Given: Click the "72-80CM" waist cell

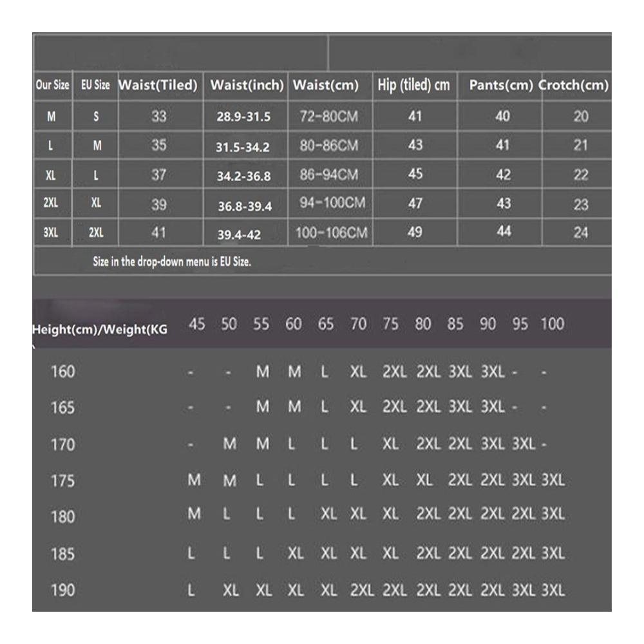Looking at the screenshot, I should (328, 117).
